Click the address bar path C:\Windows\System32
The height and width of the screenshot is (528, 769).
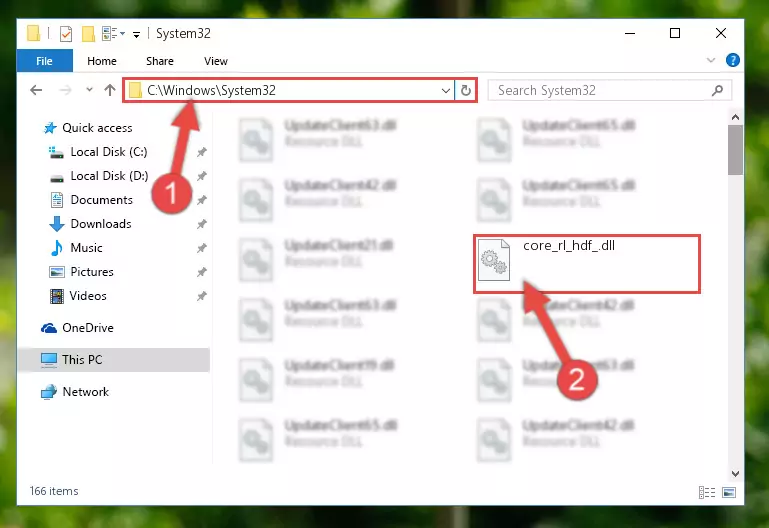click(211, 90)
